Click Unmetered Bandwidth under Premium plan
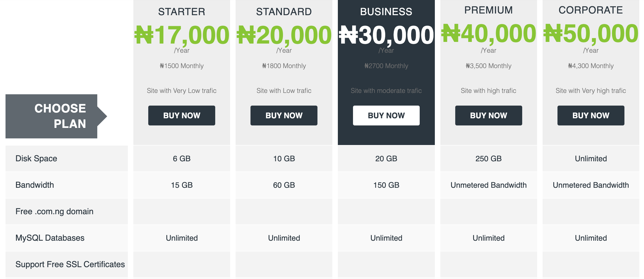644x279 pixels. 488,185
